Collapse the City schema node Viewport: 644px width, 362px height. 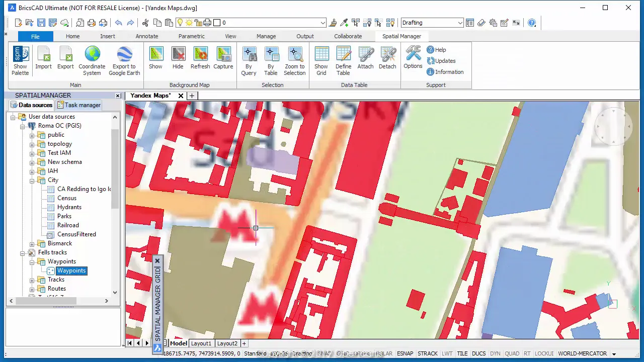pos(32,180)
